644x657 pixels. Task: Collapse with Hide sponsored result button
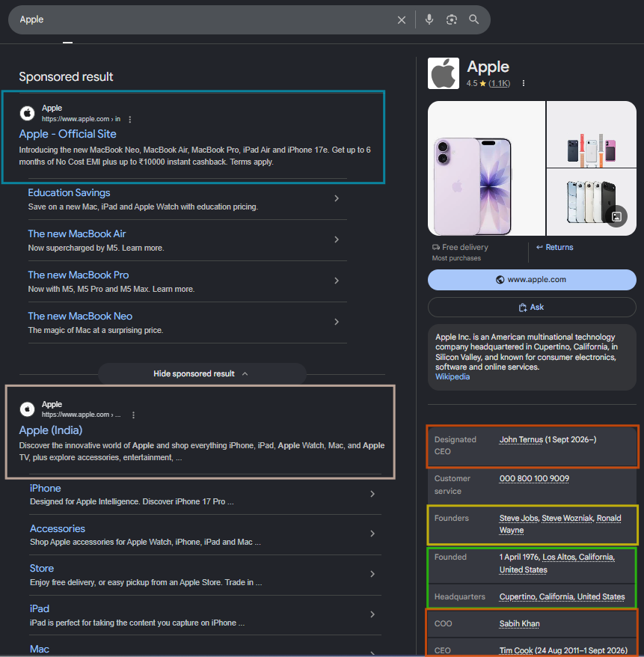point(202,373)
